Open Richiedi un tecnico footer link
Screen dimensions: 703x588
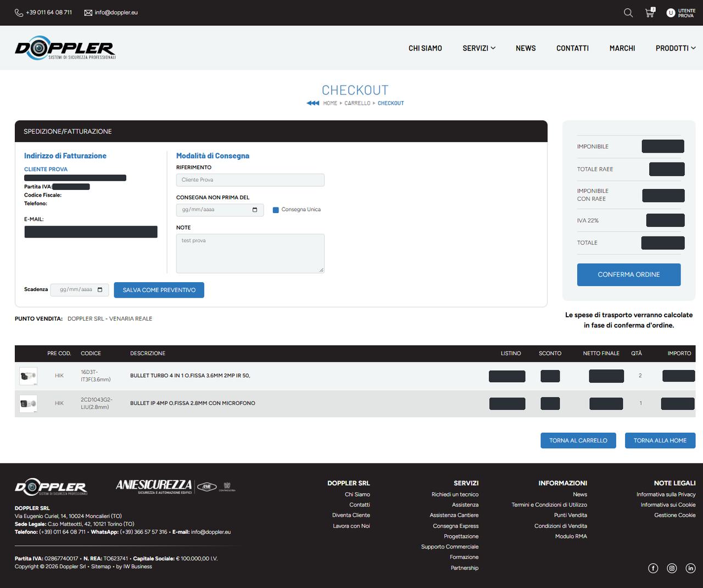[455, 495]
